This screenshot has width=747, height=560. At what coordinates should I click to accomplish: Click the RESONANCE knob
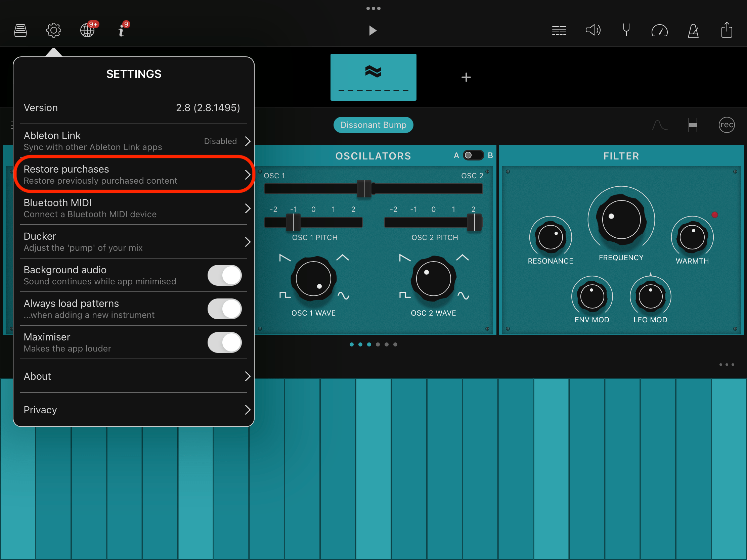[551, 237]
